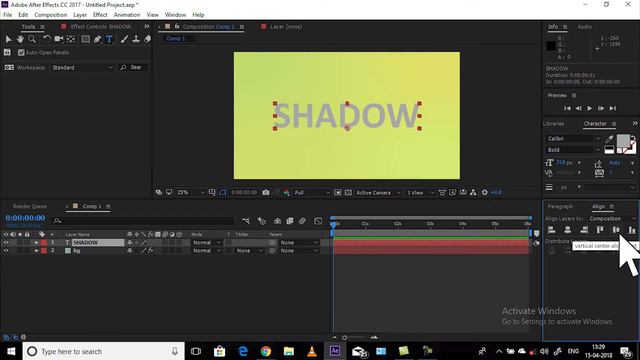
Task: Click the Comp 1 breadcrumb in the viewer
Action: tap(176, 38)
